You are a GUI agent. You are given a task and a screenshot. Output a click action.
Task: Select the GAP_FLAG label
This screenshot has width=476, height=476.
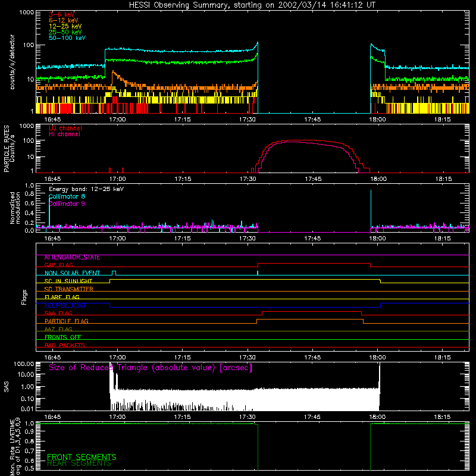point(58,265)
